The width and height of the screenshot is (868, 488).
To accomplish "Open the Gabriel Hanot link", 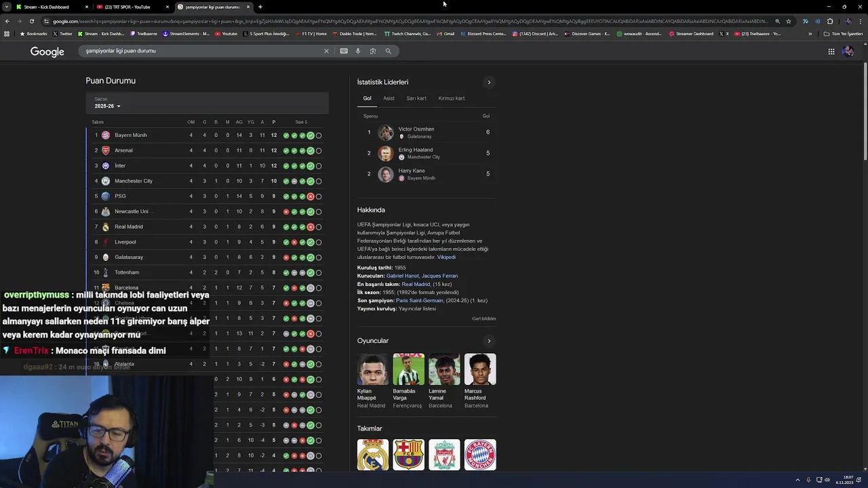I will coord(402,276).
